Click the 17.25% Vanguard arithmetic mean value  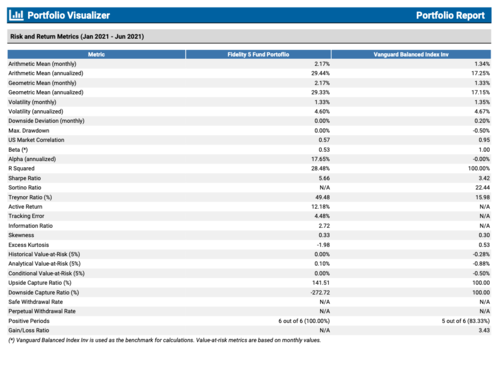pyautogui.click(x=480, y=73)
